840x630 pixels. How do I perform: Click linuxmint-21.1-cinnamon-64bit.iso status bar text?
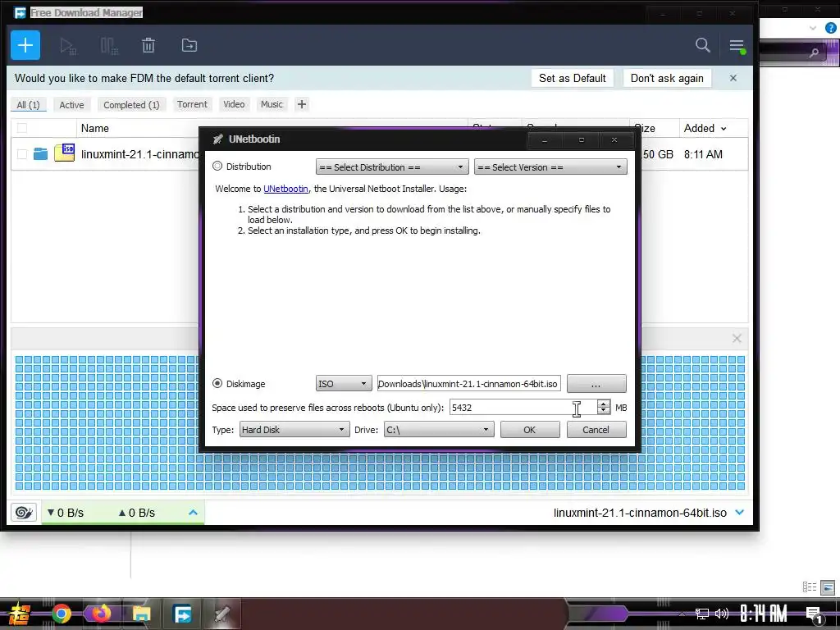[640, 513]
